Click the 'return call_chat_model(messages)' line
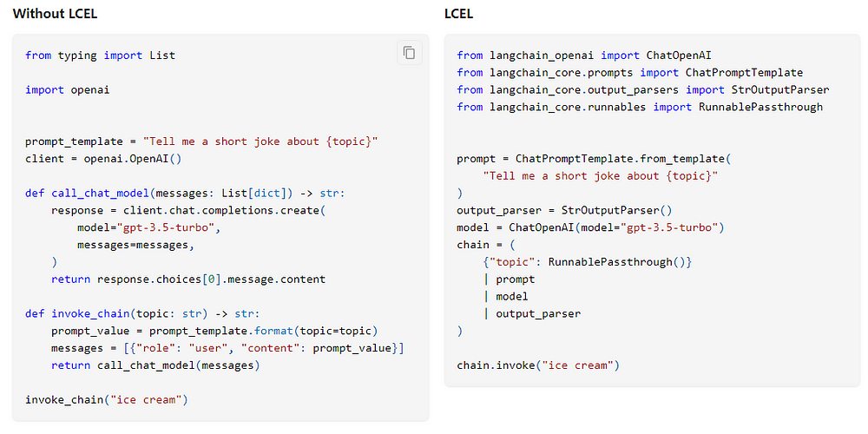 point(156,365)
